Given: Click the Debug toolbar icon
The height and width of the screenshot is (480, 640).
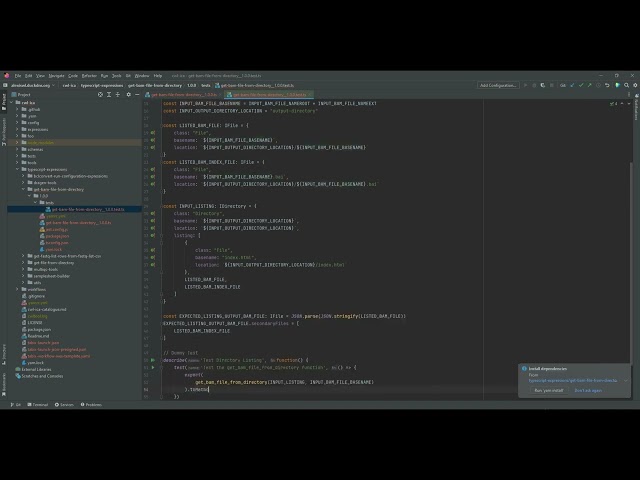Looking at the screenshot, I should pyautogui.click(x=534, y=85).
